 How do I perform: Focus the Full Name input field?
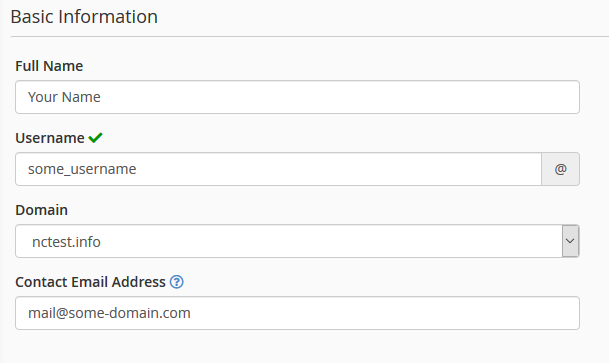[298, 97]
